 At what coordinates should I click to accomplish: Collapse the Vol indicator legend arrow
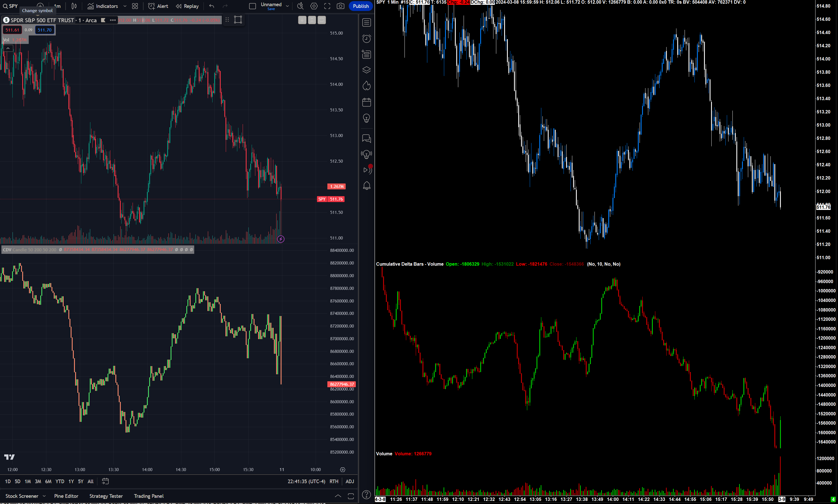(x=8, y=49)
